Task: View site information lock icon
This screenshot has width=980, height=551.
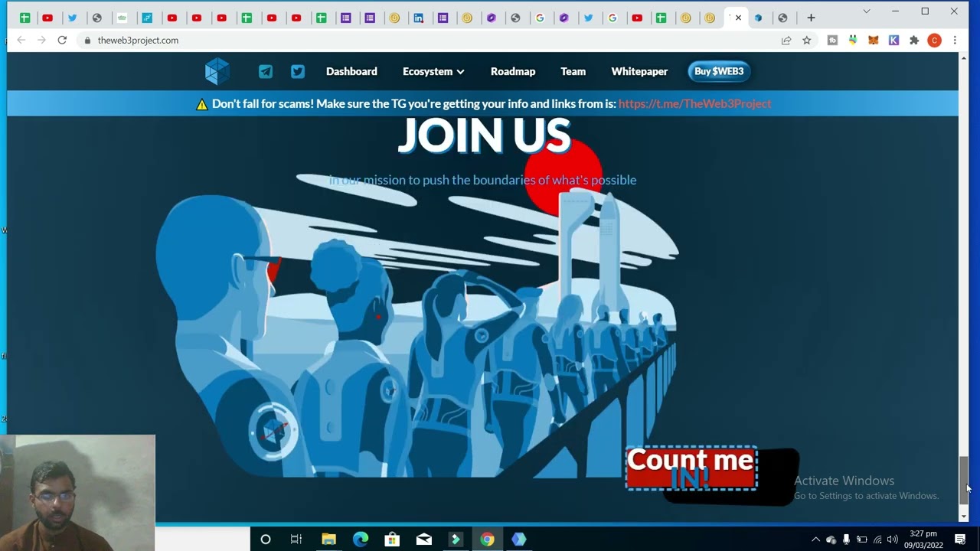Action: click(x=88, y=41)
